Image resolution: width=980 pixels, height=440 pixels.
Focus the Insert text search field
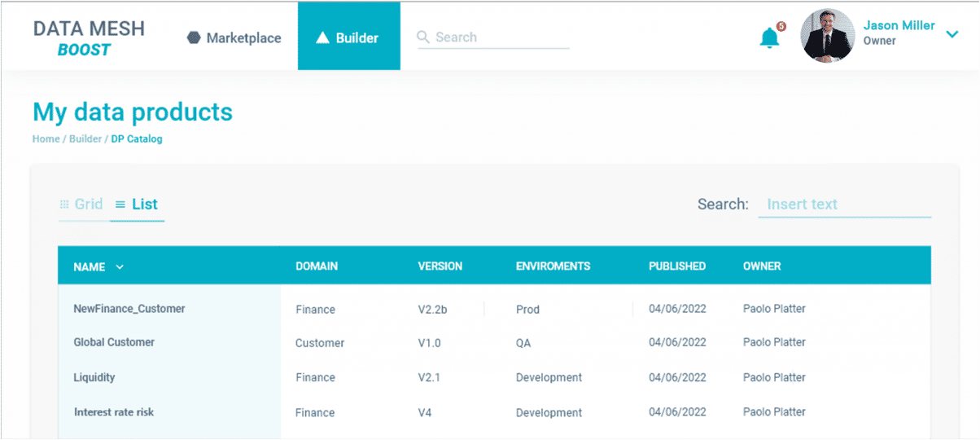pyautogui.click(x=845, y=205)
